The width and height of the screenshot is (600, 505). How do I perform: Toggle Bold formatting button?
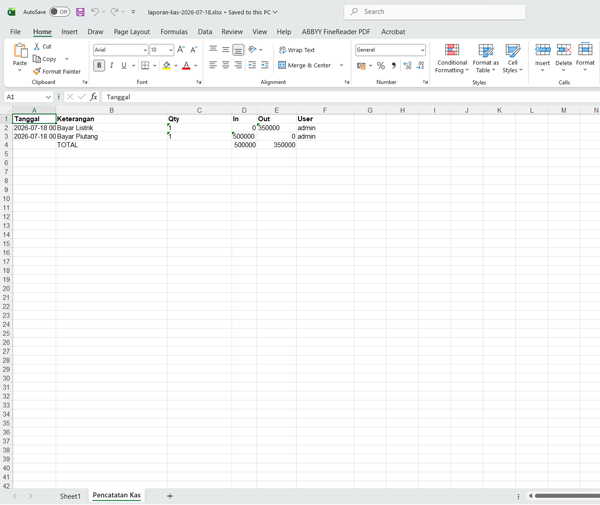tap(99, 65)
